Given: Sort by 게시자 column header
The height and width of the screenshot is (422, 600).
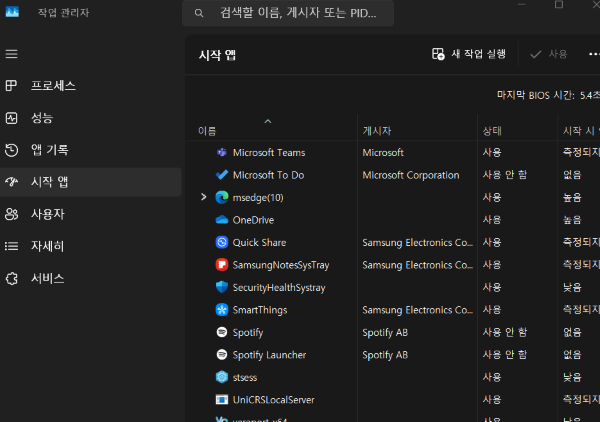Looking at the screenshot, I should [377, 131].
